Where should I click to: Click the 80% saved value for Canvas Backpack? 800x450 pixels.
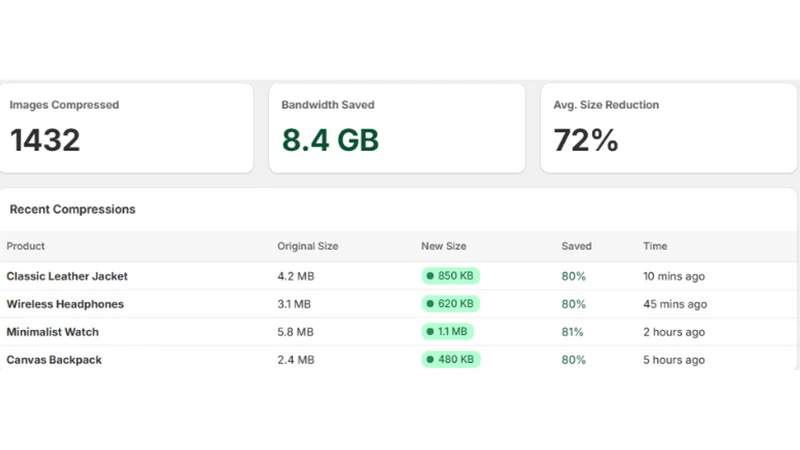click(x=573, y=360)
